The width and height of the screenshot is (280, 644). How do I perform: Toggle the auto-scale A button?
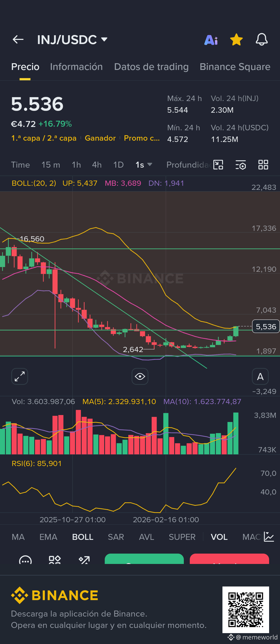[260, 376]
